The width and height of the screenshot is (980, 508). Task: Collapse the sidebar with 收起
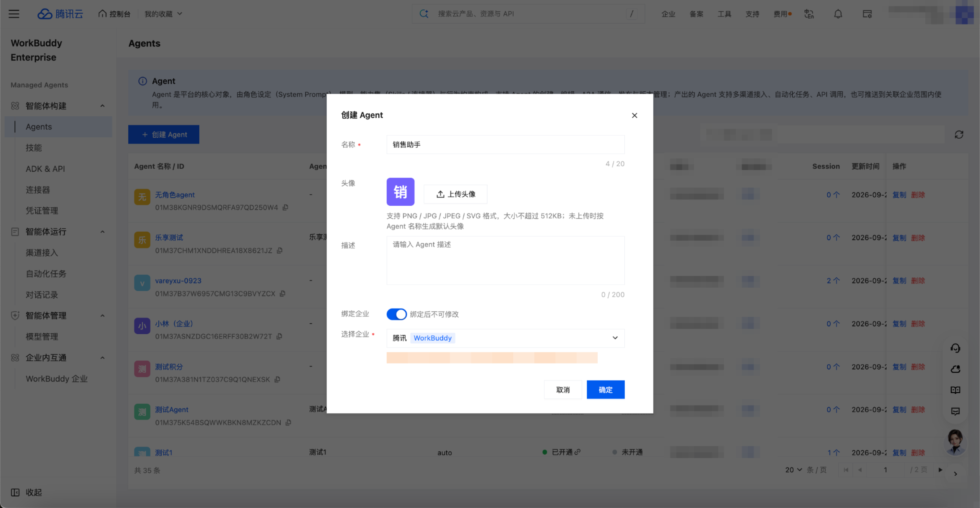click(26, 492)
